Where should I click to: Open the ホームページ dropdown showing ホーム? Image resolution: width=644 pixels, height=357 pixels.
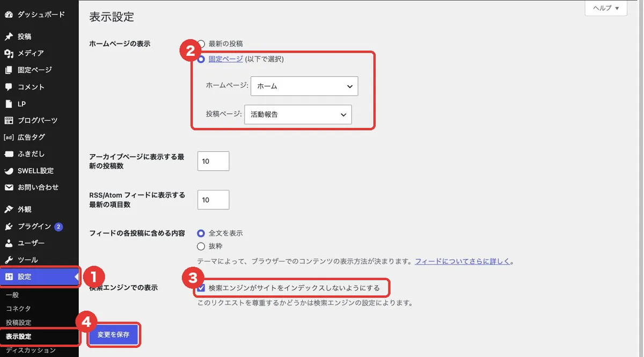[x=304, y=86]
